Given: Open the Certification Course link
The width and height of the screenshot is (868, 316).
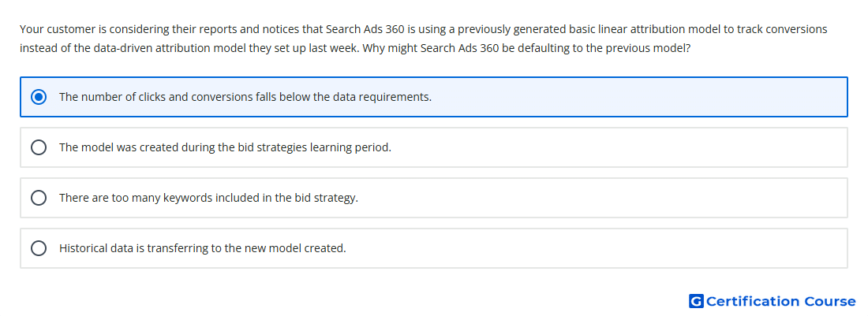Looking at the screenshot, I should pyautogui.click(x=773, y=301).
